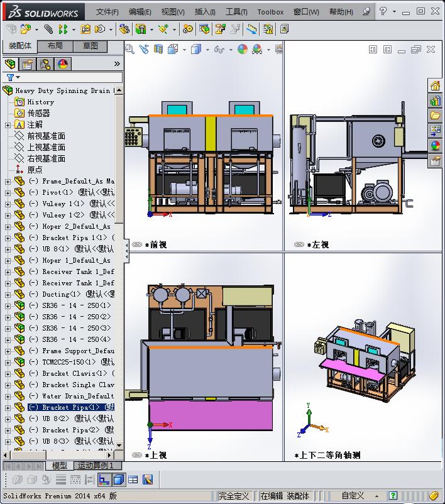Start a New Motion Study
Image resolution: width=445 pixels, height=504 pixels.
point(188,30)
